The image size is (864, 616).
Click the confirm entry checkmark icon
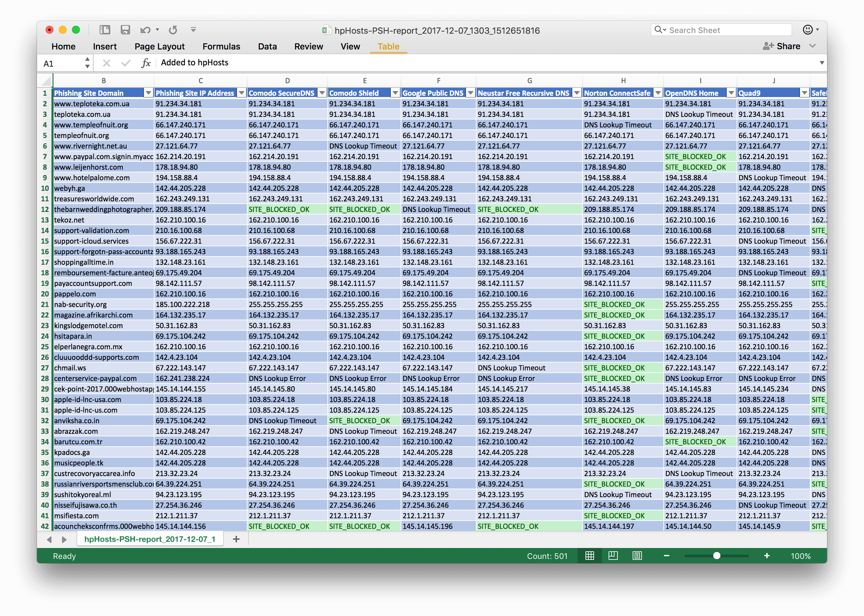click(x=126, y=63)
